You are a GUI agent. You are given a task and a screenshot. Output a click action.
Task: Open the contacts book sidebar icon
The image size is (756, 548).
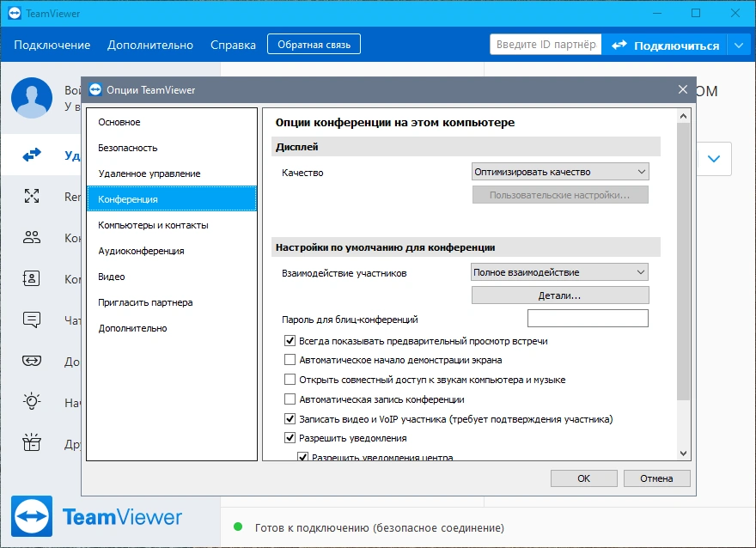click(31, 278)
